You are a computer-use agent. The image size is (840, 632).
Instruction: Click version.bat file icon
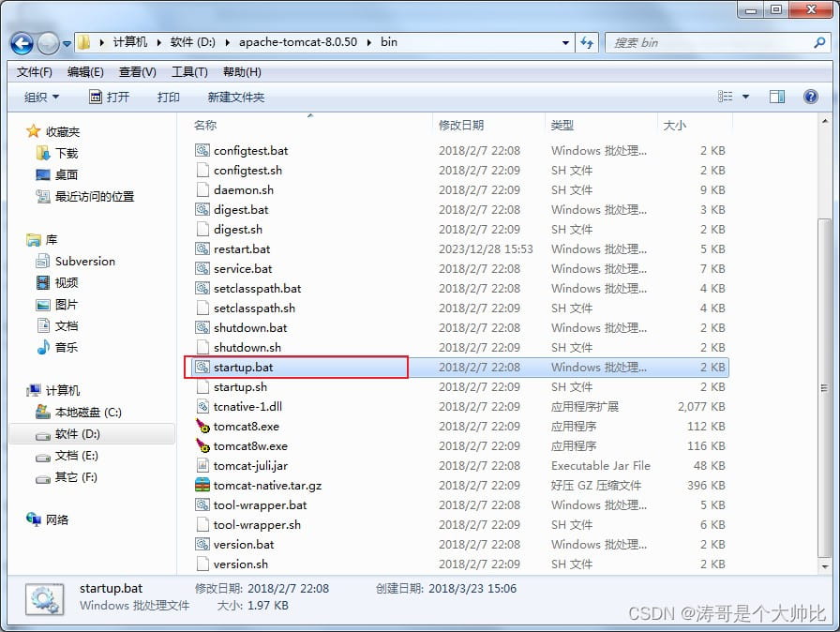(202, 545)
